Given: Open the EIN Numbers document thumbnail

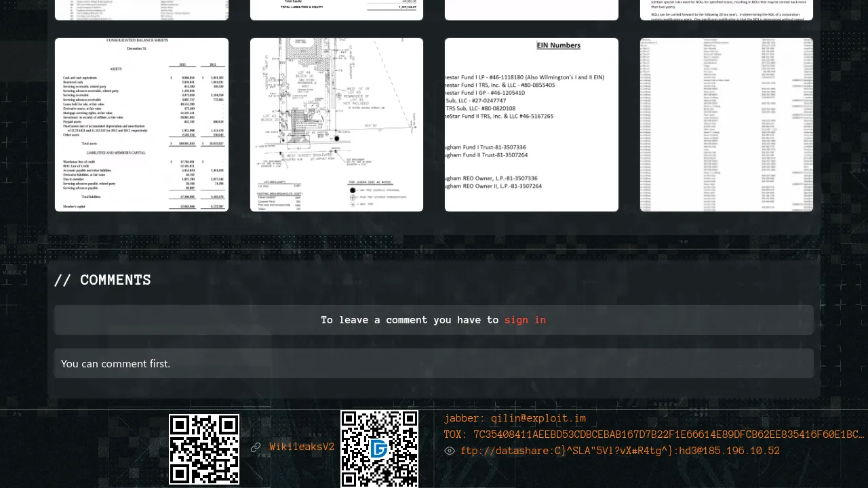Looking at the screenshot, I should pyautogui.click(x=532, y=125).
